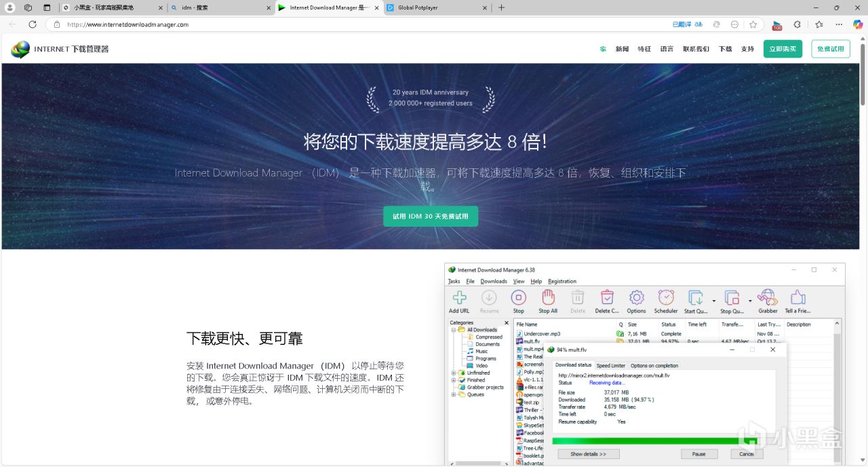
Task: Open Edge settings and more menu
Action: [x=840, y=24]
